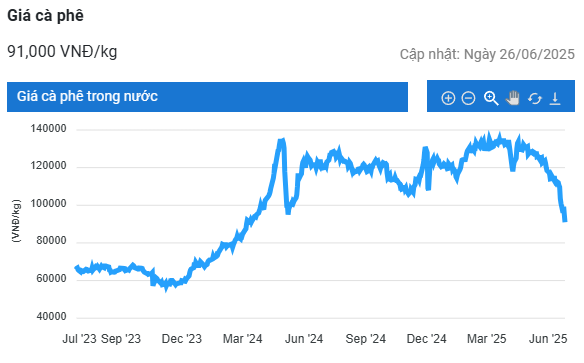
Task: Click the May 2024 peak on chart line
Action: click(x=282, y=141)
